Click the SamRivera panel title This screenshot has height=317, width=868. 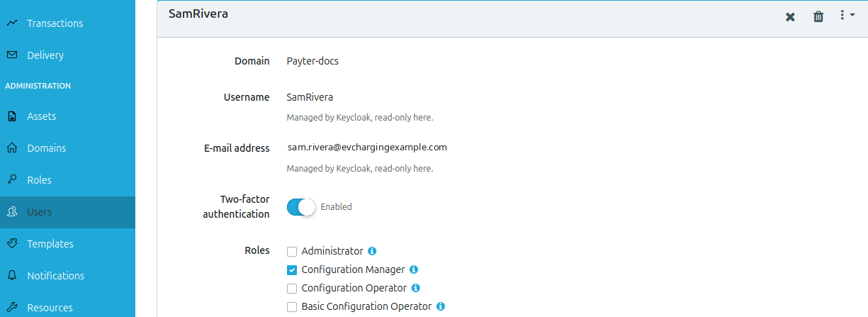coord(198,13)
